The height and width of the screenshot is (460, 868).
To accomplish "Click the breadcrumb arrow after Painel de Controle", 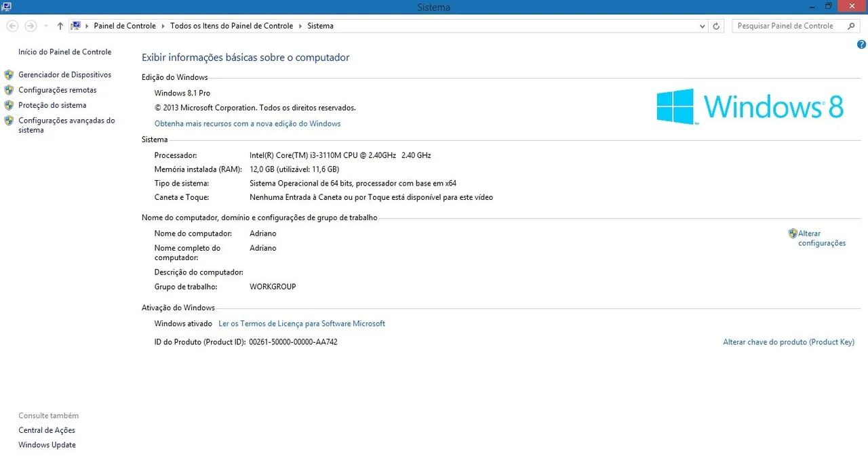I will [162, 26].
